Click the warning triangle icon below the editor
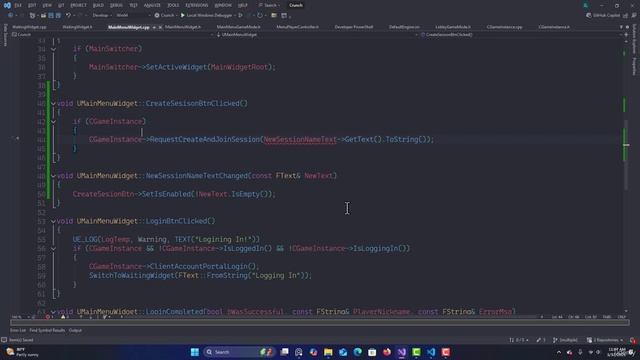This screenshot has width=640, height=360. (63, 317)
